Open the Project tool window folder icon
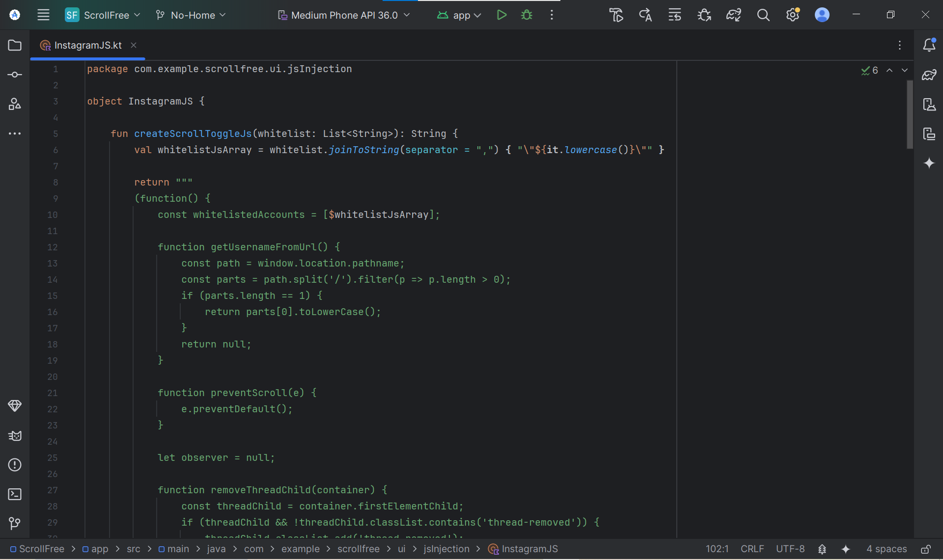Image resolution: width=943 pixels, height=560 pixels. [x=15, y=45]
